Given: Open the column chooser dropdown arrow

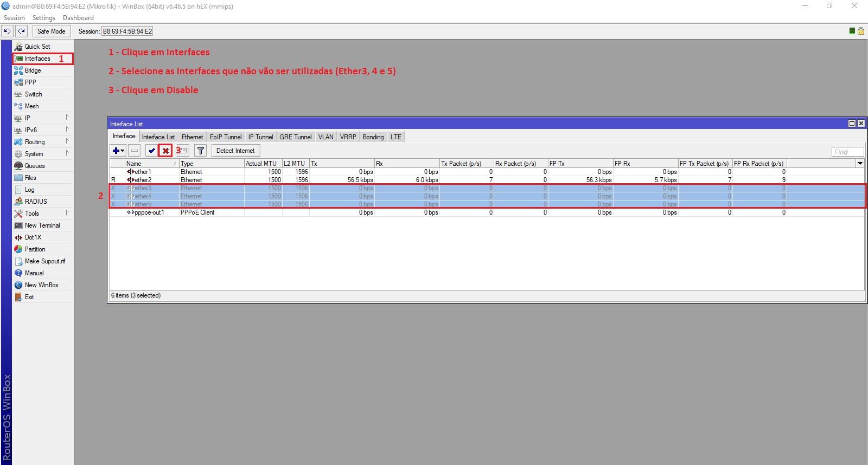Looking at the screenshot, I should [x=860, y=163].
